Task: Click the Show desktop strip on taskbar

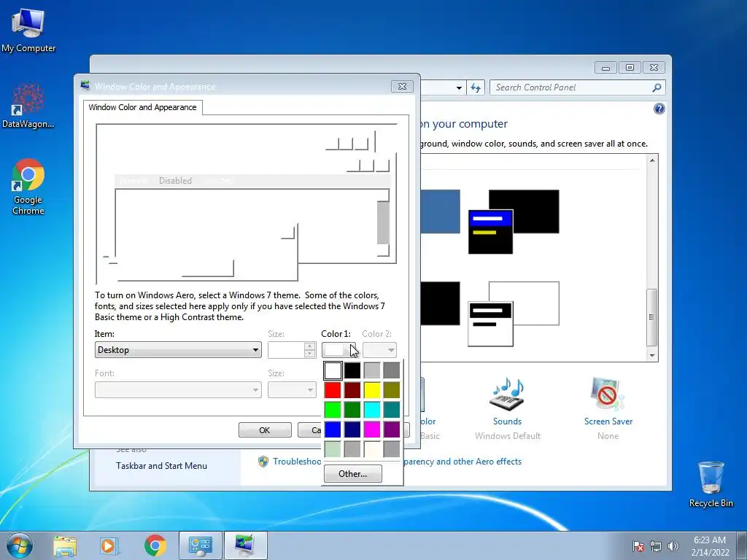Action: point(743,545)
